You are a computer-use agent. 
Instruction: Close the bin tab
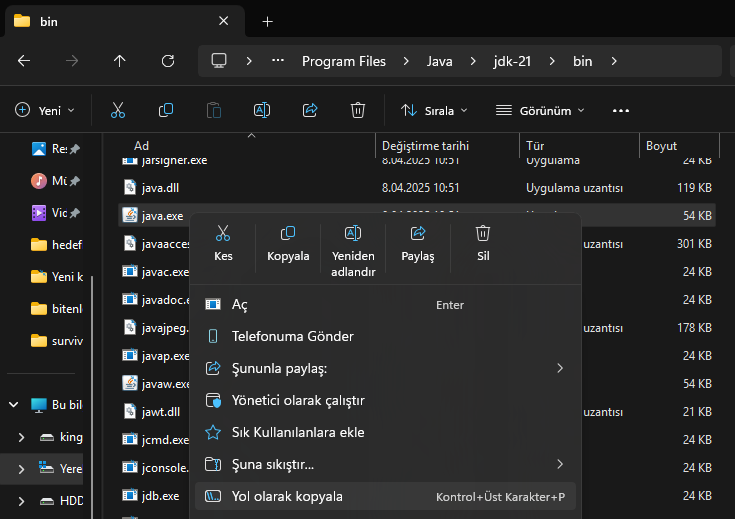[x=224, y=21]
